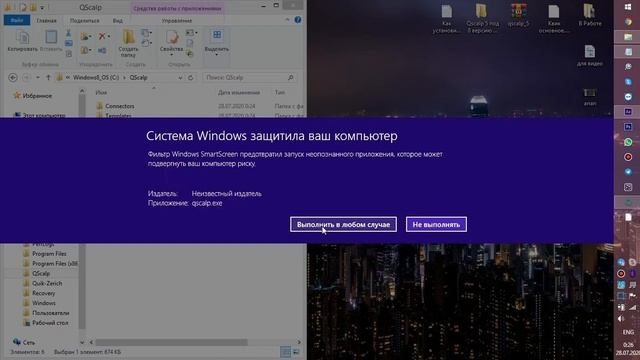640x360 pixels.
Task: Click the 'Выполнить в любом случае' button
Action: tap(343, 224)
